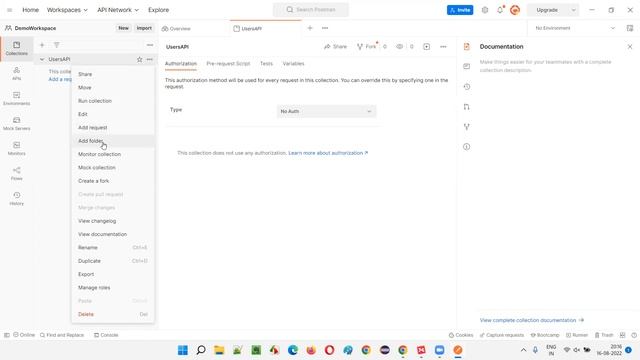Open the History sidebar panel
640x360 pixels.
point(16,198)
